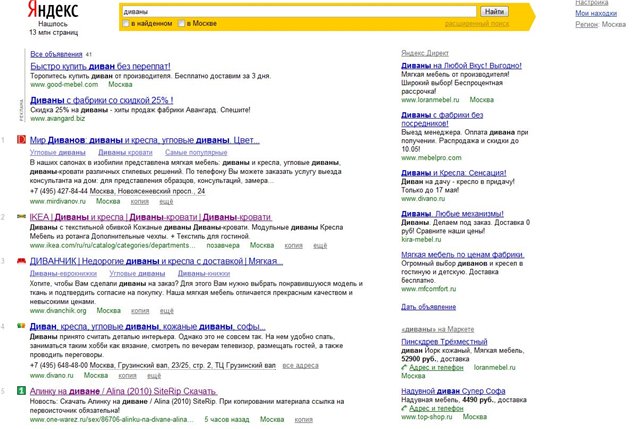
Task: Open the 'Алинку на диване' result title
Action: (123, 391)
